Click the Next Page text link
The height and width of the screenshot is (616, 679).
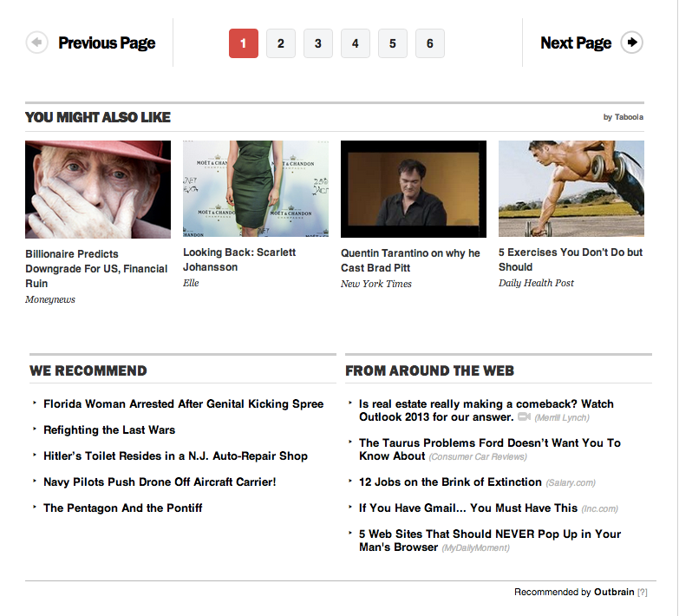click(x=576, y=43)
